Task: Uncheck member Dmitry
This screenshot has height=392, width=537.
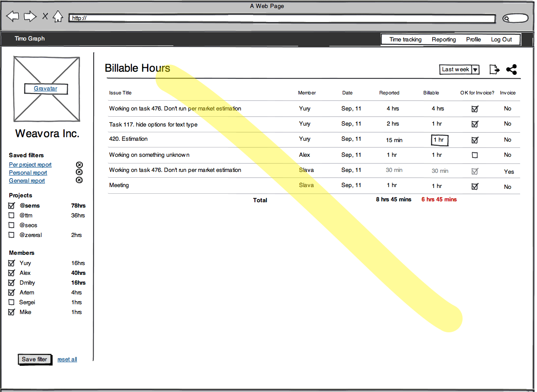Action: (12, 283)
